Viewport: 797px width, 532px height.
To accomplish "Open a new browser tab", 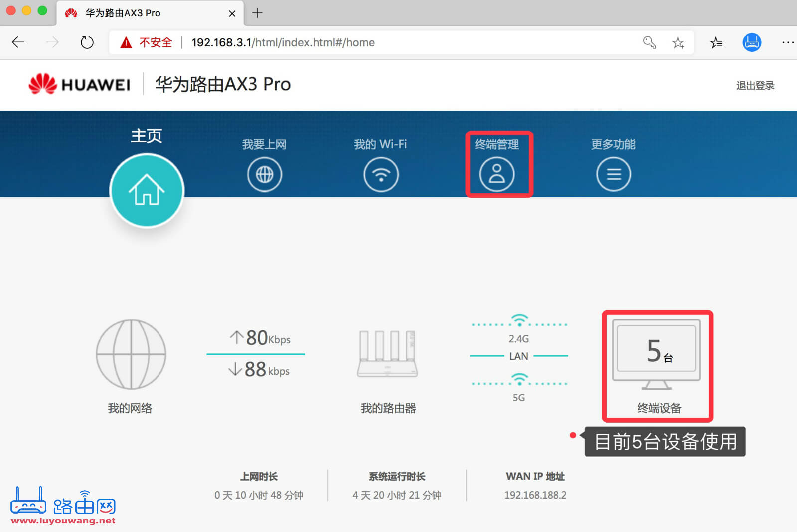I will point(257,13).
